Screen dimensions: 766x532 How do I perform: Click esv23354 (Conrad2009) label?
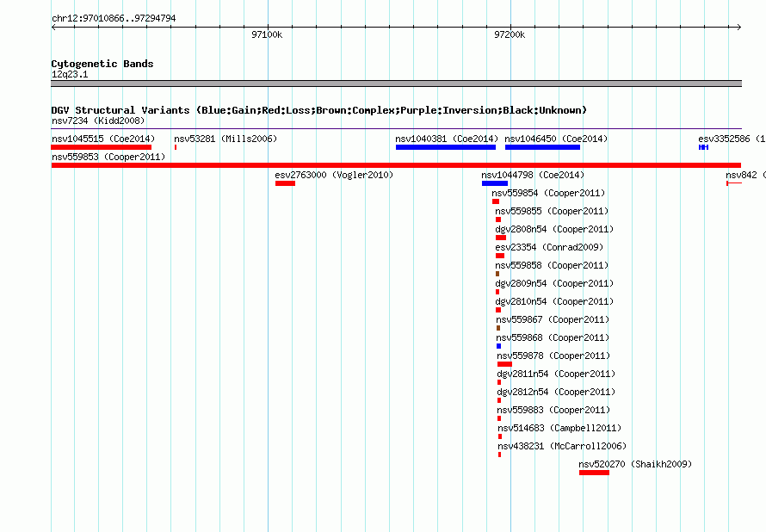[549, 247]
